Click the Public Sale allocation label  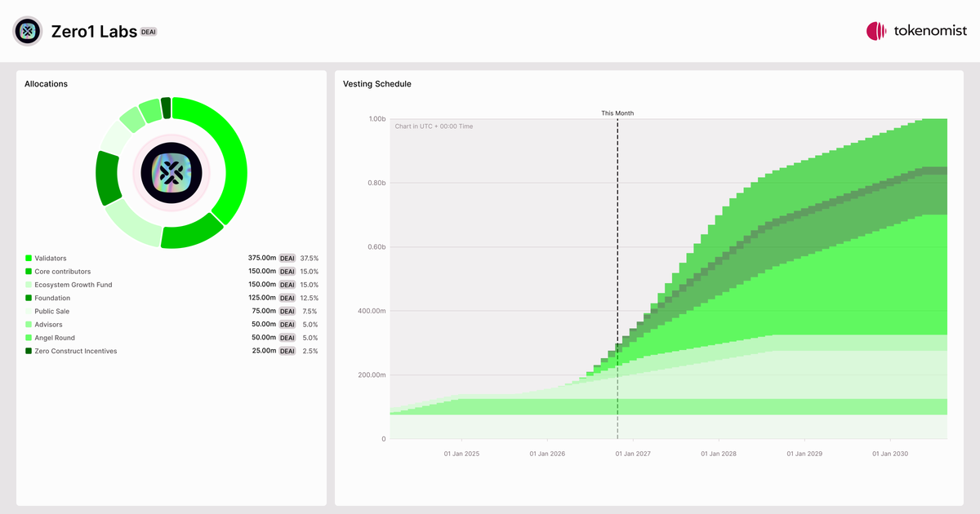(x=53, y=311)
